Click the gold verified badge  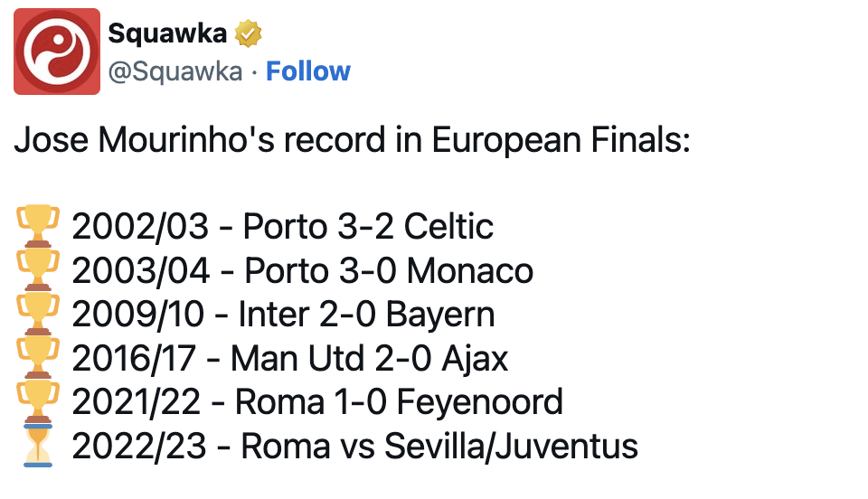pos(248,33)
